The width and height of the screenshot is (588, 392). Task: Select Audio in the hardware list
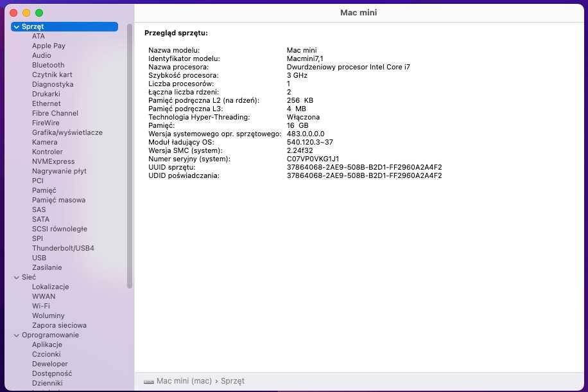point(41,55)
